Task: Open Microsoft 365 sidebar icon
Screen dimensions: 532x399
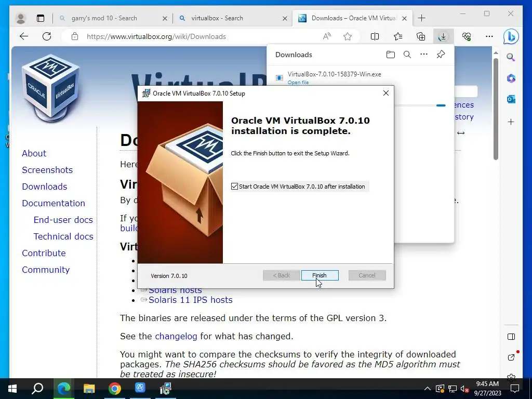Action: (511, 78)
